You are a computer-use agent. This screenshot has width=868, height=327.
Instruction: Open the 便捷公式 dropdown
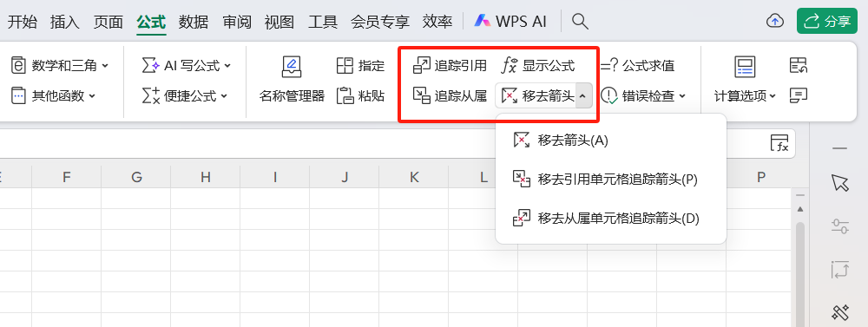pos(185,95)
